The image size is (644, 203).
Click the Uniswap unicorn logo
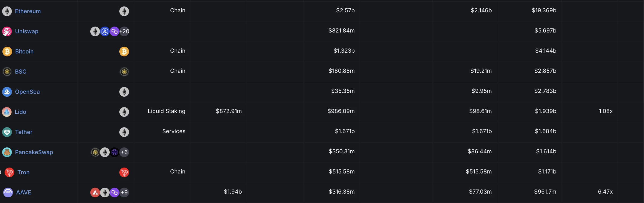coord(7,31)
